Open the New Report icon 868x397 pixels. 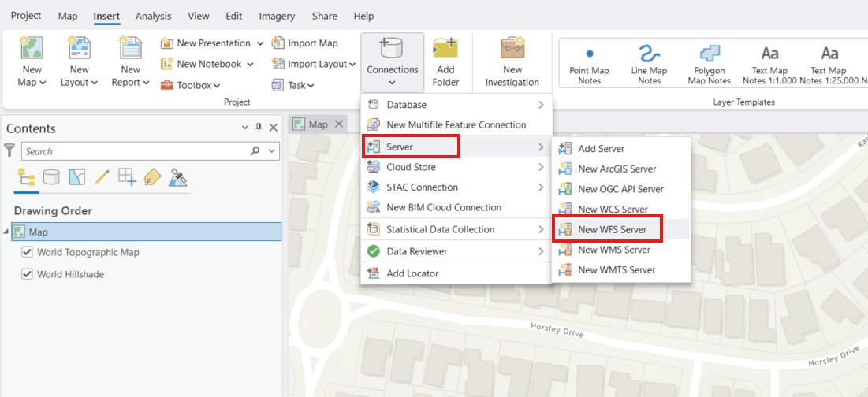[x=131, y=47]
